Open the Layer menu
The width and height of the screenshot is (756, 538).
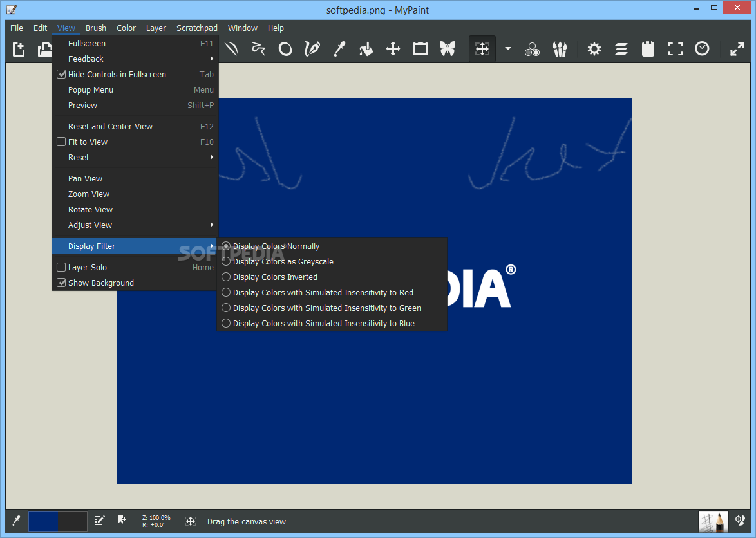[x=156, y=28]
